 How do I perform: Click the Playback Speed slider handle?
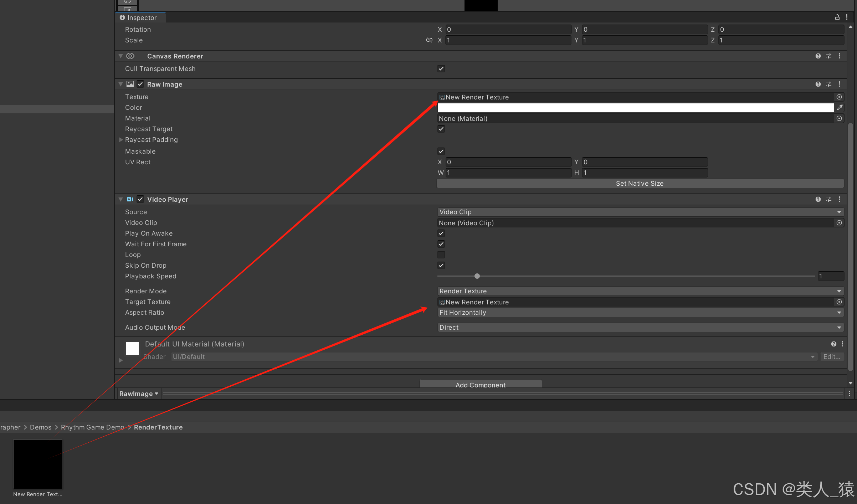point(477,276)
